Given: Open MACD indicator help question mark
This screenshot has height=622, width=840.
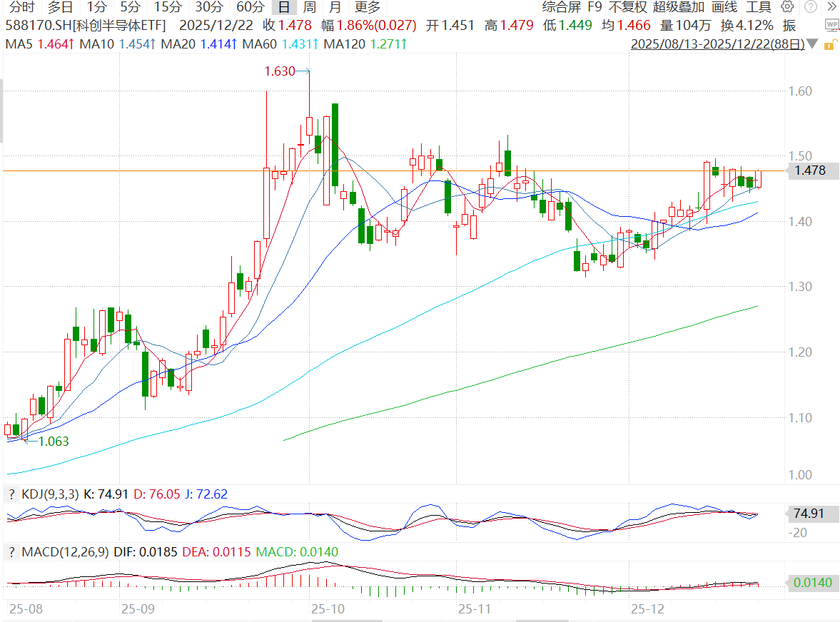Looking at the screenshot, I should pos(12,552).
